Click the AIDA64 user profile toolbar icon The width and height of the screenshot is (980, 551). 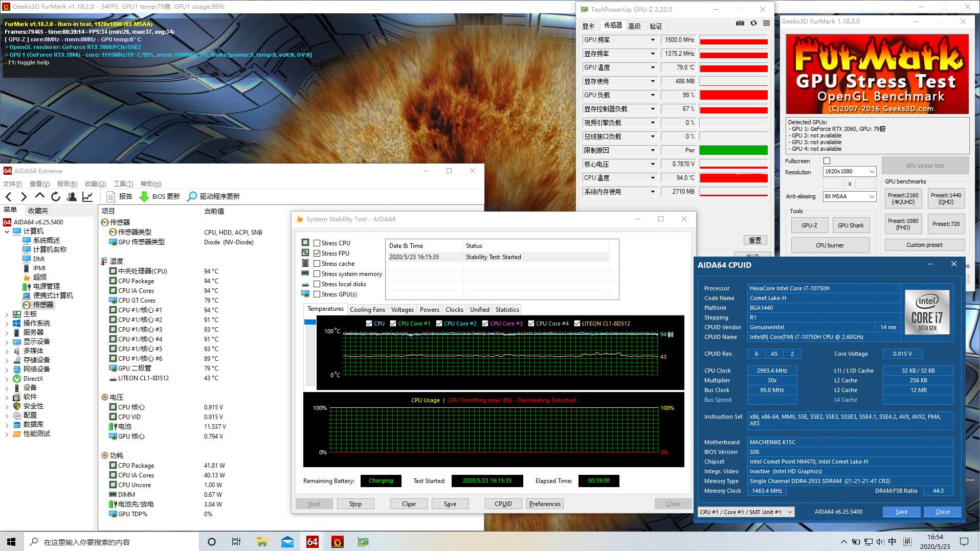72,196
